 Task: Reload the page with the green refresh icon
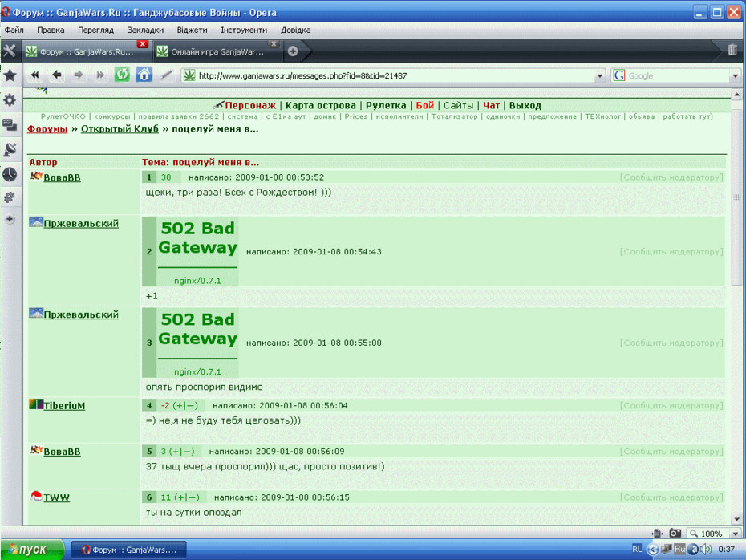(x=122, y=75)
